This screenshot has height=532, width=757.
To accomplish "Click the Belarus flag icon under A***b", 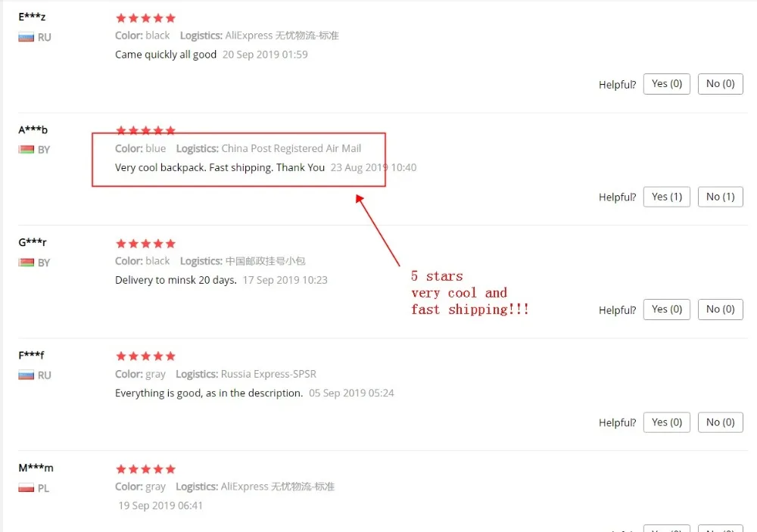I will coord(26,150).
